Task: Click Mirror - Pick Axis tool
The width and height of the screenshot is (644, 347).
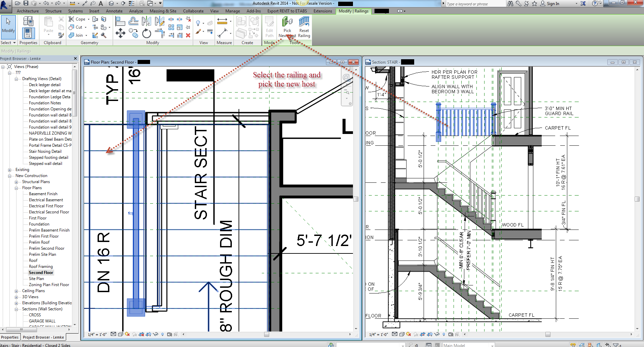Action: (146, 21)
